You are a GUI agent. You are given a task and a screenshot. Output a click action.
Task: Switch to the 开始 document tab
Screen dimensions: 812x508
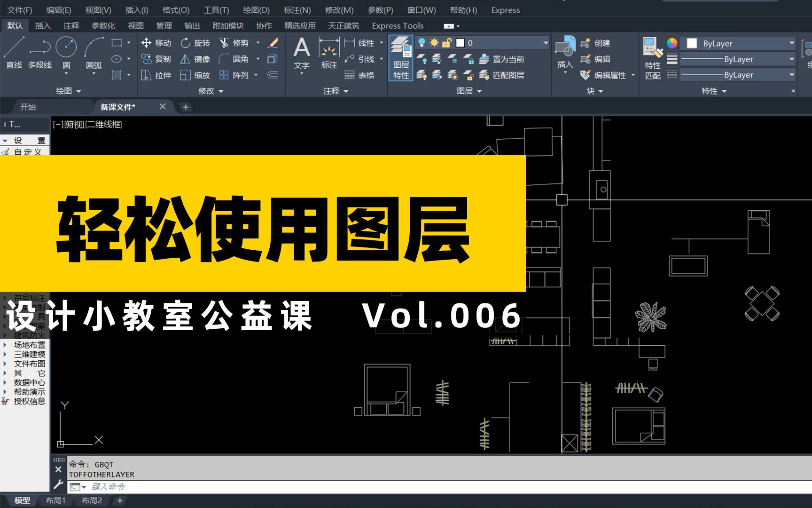(28, 107)
